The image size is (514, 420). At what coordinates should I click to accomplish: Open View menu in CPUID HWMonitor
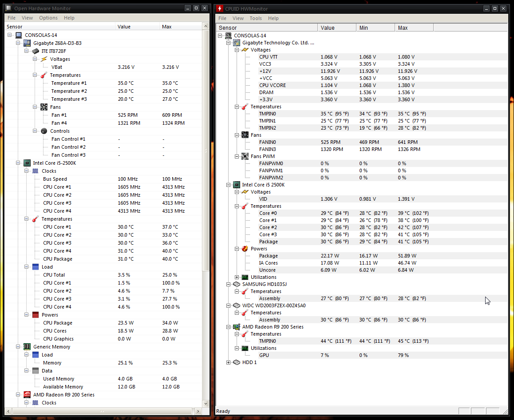click(238, 18)
